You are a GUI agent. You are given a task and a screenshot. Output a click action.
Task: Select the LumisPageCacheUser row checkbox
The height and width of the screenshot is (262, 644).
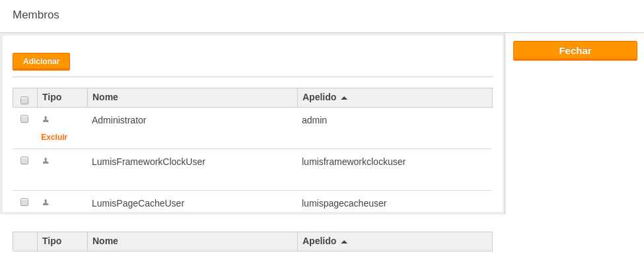point(24,202)
